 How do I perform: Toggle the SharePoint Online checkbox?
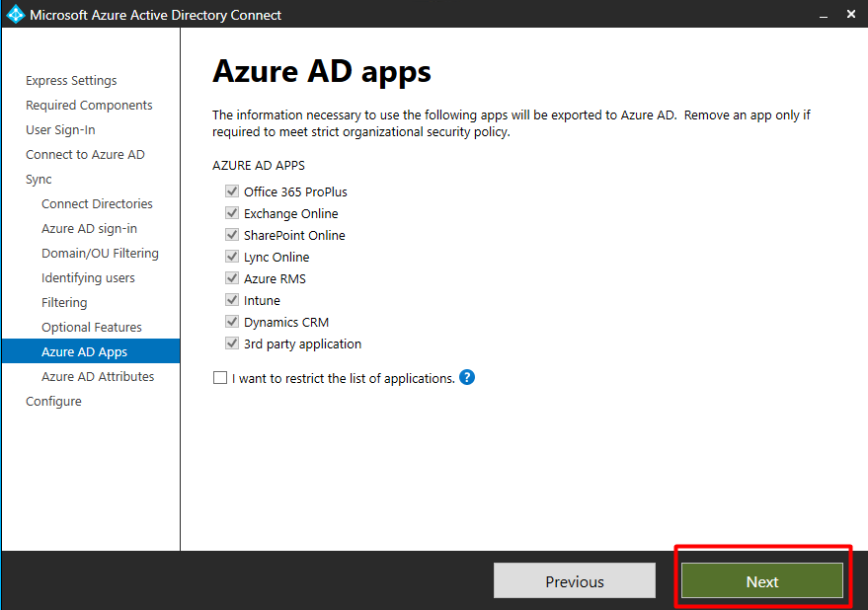232,235
